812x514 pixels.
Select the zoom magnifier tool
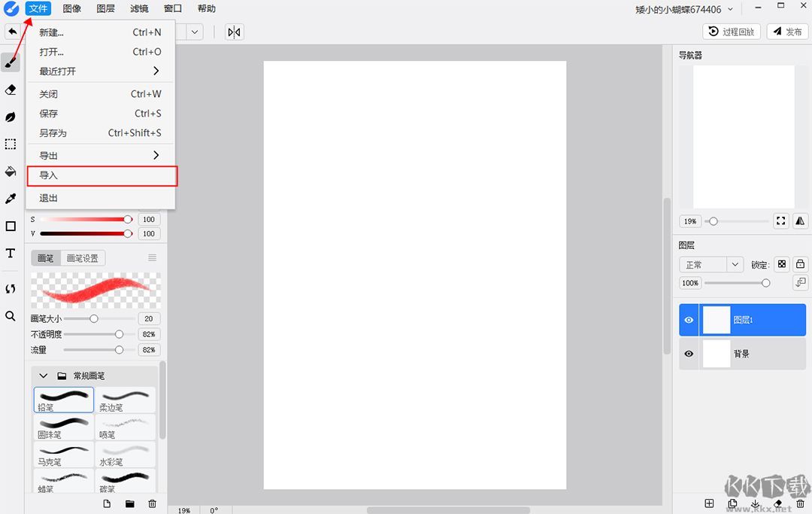tap(11, 316)
